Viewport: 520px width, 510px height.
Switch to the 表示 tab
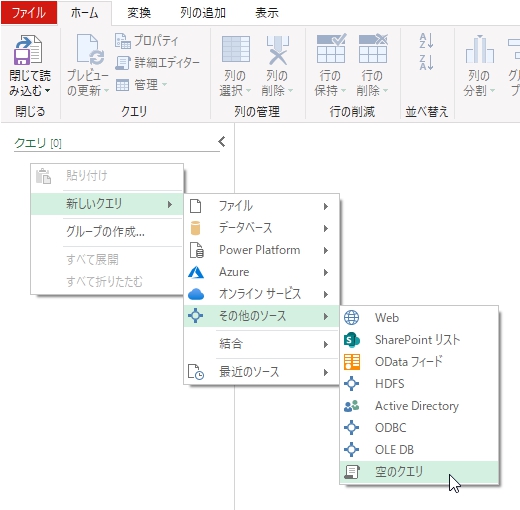coord(267,13)
